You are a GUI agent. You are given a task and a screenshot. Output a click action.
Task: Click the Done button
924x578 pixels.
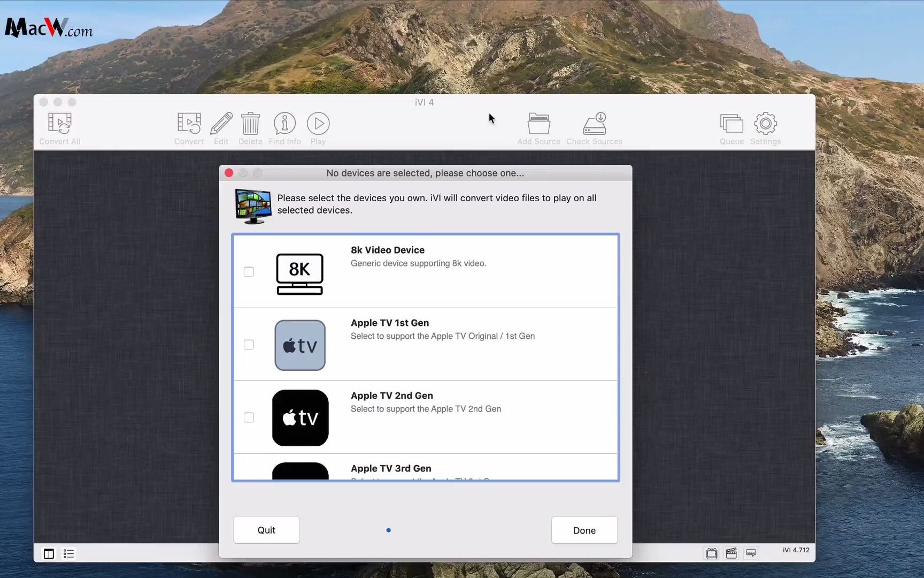click(x=584, y=530)
